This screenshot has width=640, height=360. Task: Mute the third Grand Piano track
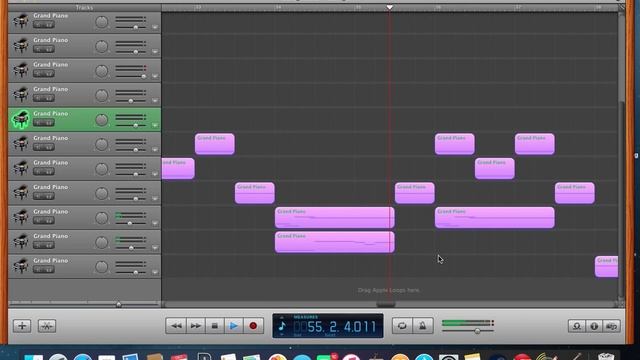[x=39, y=74]
